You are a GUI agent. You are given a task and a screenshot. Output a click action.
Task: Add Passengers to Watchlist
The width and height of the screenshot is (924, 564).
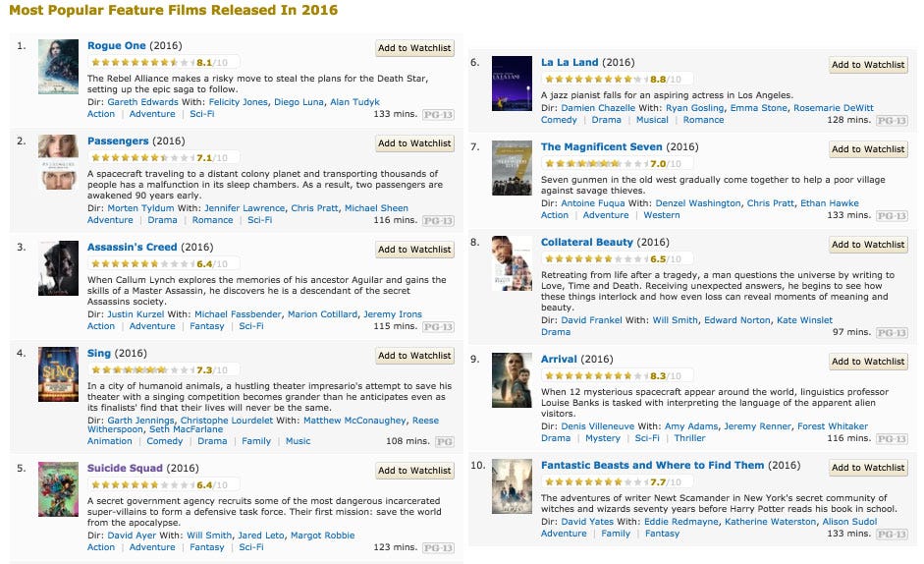(x=414, y=143)
